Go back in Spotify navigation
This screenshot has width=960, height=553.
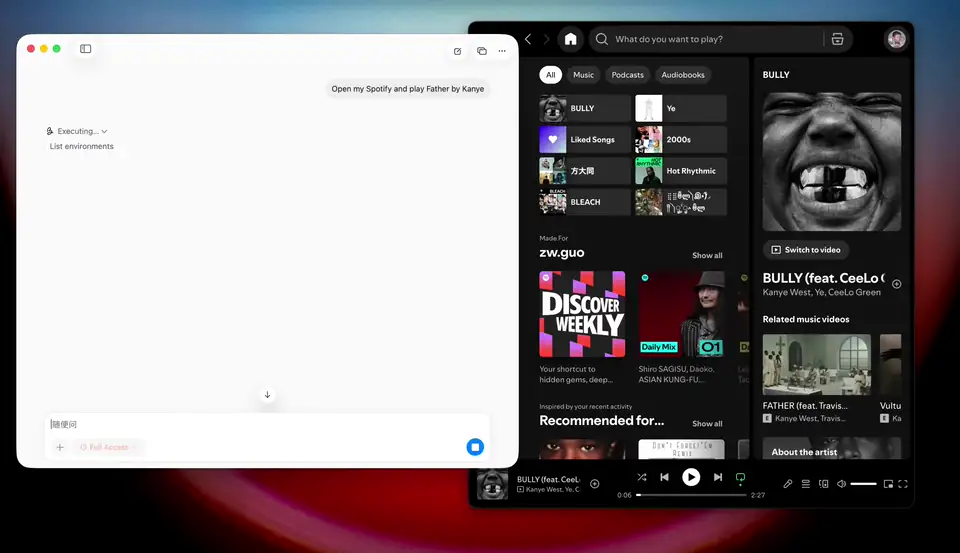528,39
